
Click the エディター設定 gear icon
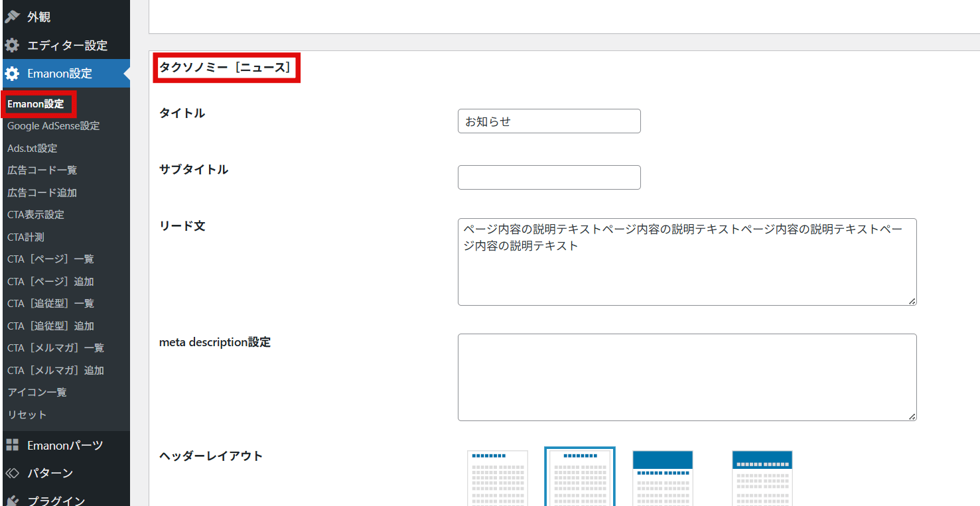[12, 45]
